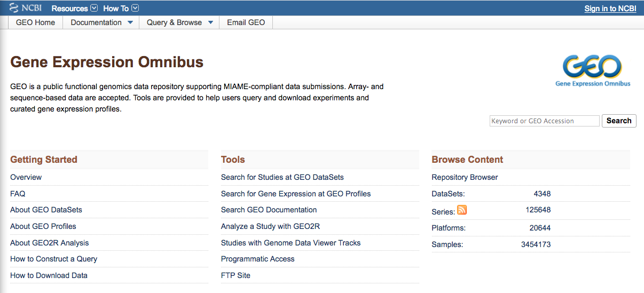Click the Series count 125648
Screen dimensions: 644x293
click(x=538, y=210)
